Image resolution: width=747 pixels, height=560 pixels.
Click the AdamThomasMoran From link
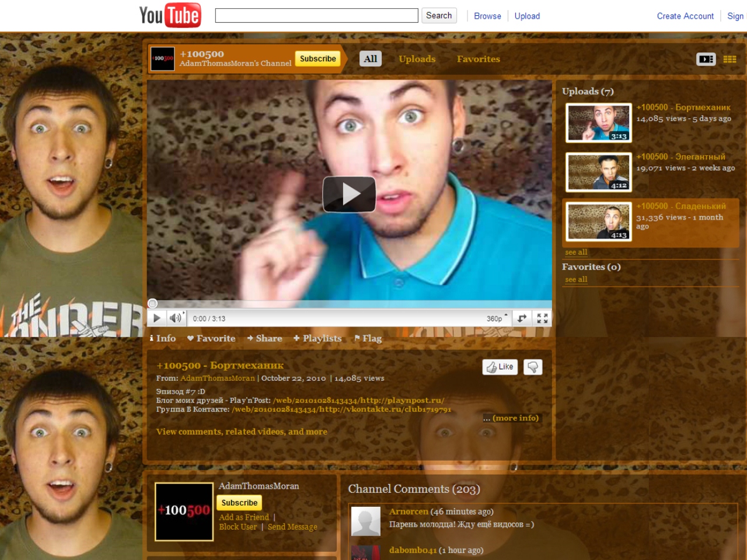(x=218, y=378)
